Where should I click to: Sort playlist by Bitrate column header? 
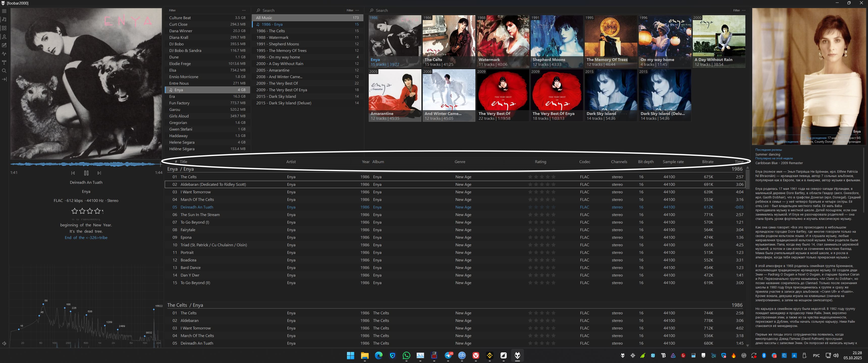tap(708, 162)
